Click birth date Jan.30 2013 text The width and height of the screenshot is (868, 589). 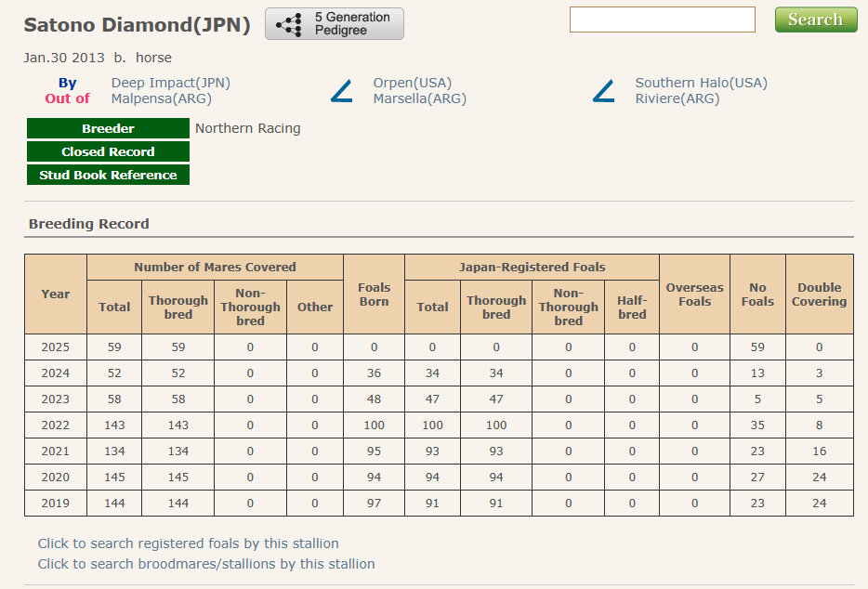[x=64, y=58]
